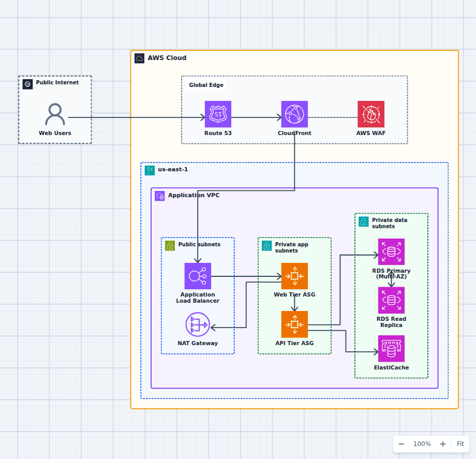
Task: Zoom out with the minus button
Action: tap(401, 444)
